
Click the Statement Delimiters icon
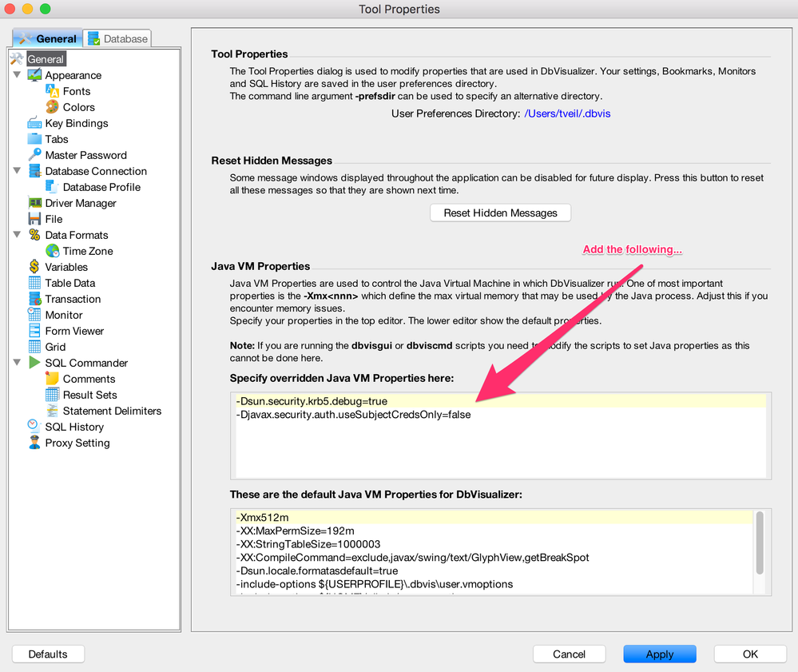coord(53,411)
